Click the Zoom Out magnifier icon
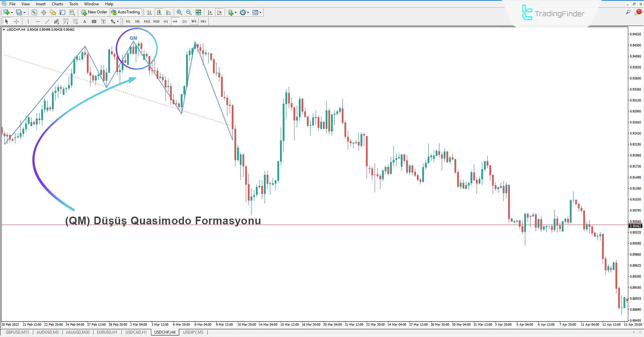This screenshot has width=644, height=337. tap(189, 12)
